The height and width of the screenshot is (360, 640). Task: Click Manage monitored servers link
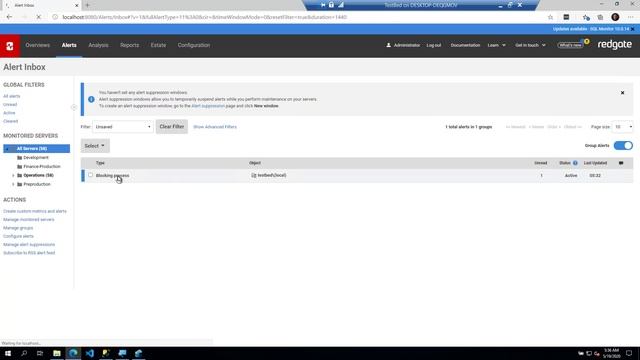(29, 220)
